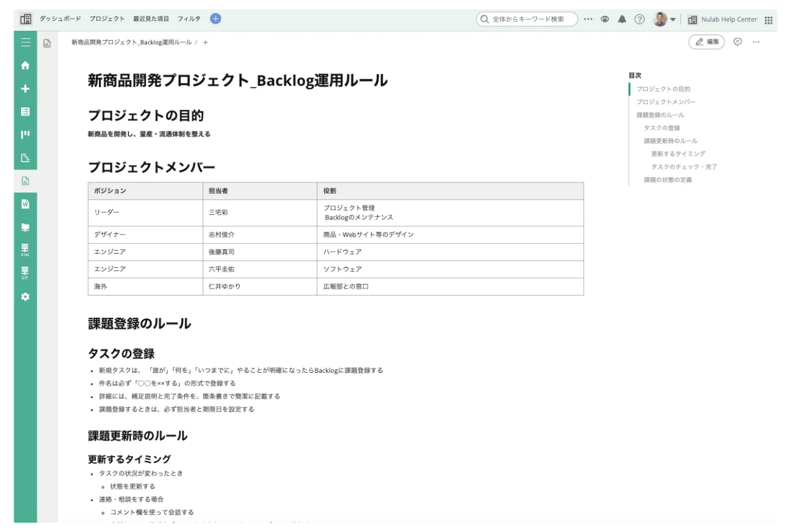The height and width of the screenshot is (532, 791).
Task: Open the フィルタ menu
Action: tap(189, 19)
